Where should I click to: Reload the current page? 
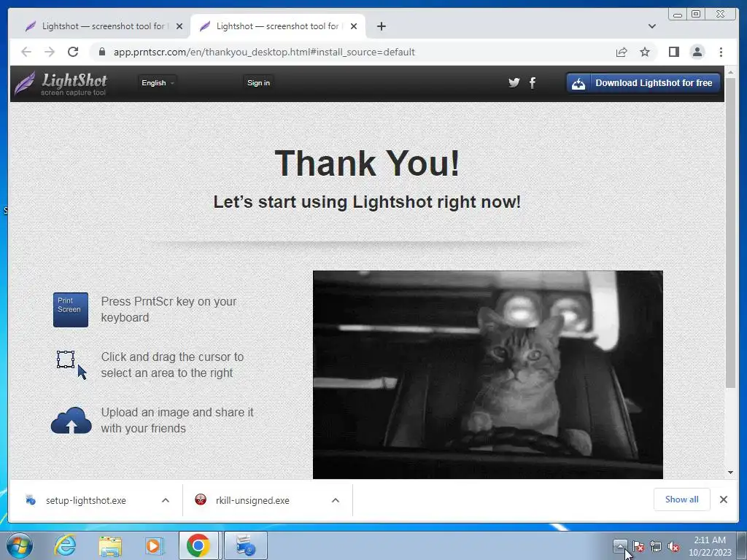pyautogui.click(x=73, y=52)
